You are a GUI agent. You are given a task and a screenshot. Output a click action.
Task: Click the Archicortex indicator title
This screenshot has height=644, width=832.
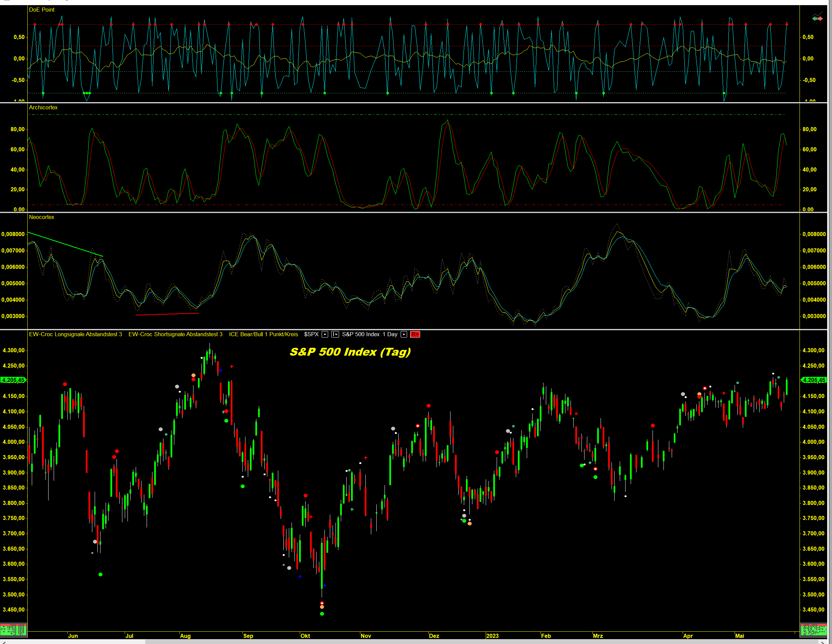click(43, 107)
